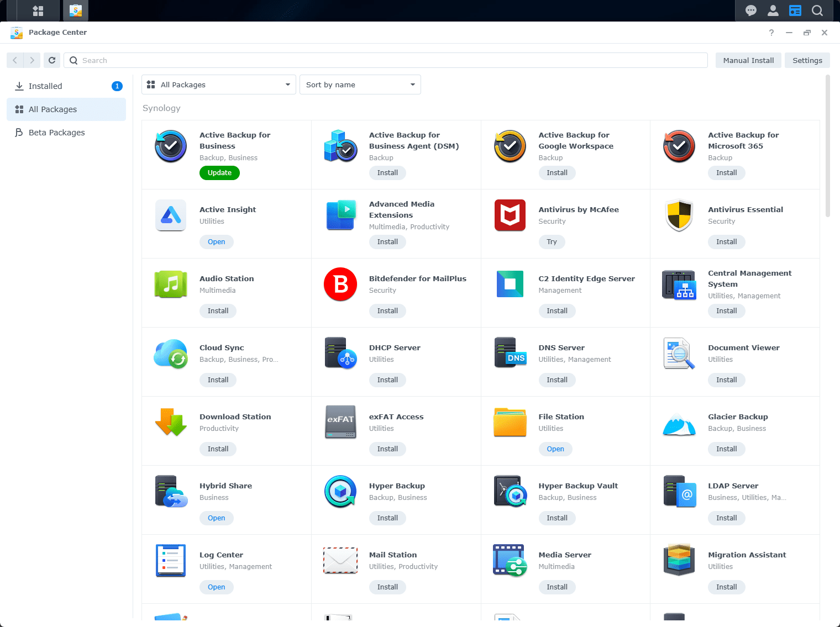This screenshot has height=627, width=840.
Task: Click the DHCP Server package icon
Action: (x=340, y=354)
